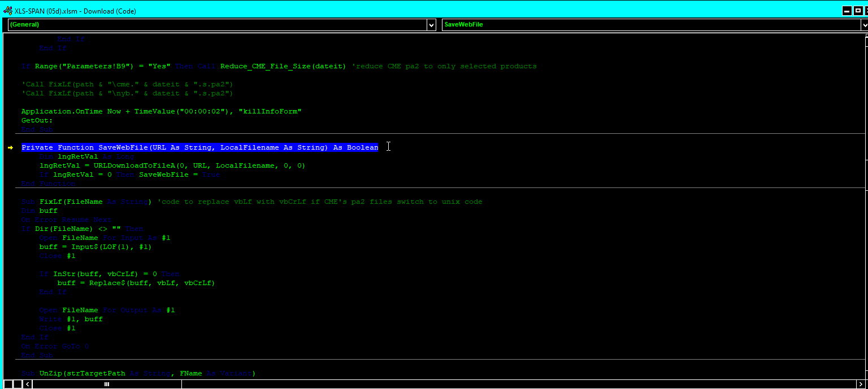
Task: Click the window title 'XLS-SPAN (05d).xlsm - Download (Code)'
Action: coord(76,11)
